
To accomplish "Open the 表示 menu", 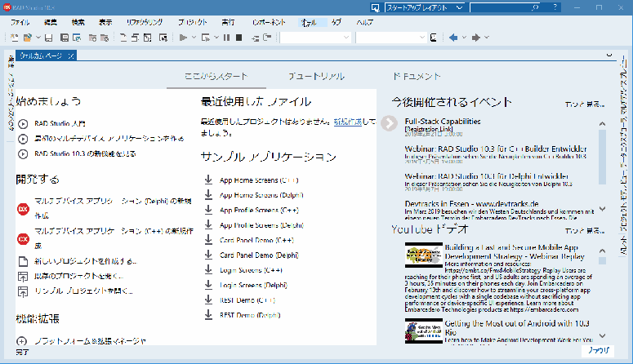I will (x=105, y=23).
